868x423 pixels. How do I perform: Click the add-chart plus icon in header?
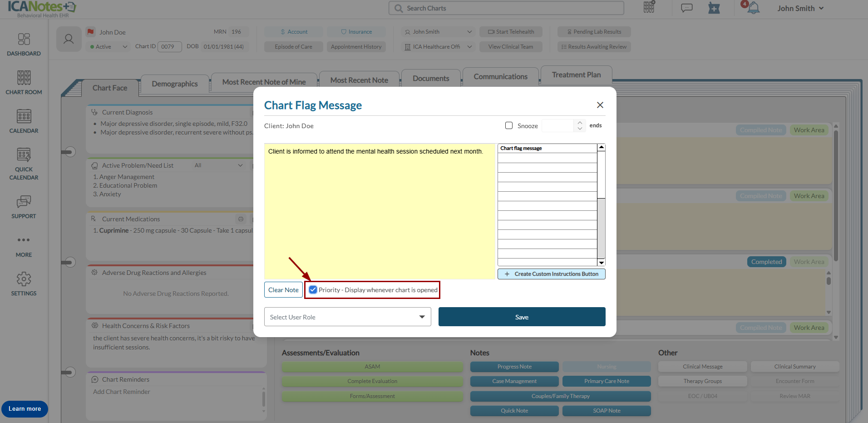click(x=714, y=8)
